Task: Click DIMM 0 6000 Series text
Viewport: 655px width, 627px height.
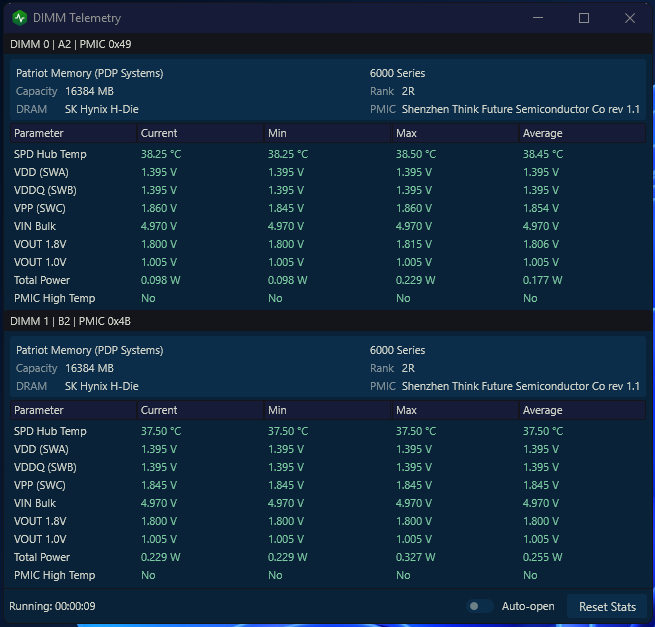Action: pos(397,73)
